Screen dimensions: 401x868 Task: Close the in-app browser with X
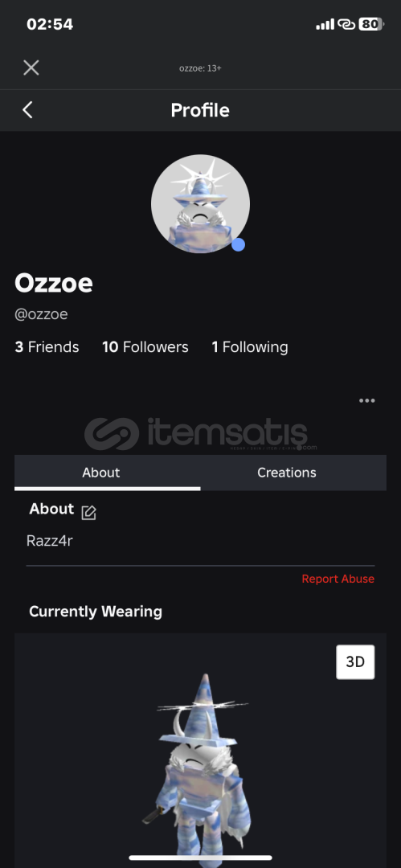(x=31, y=68)
